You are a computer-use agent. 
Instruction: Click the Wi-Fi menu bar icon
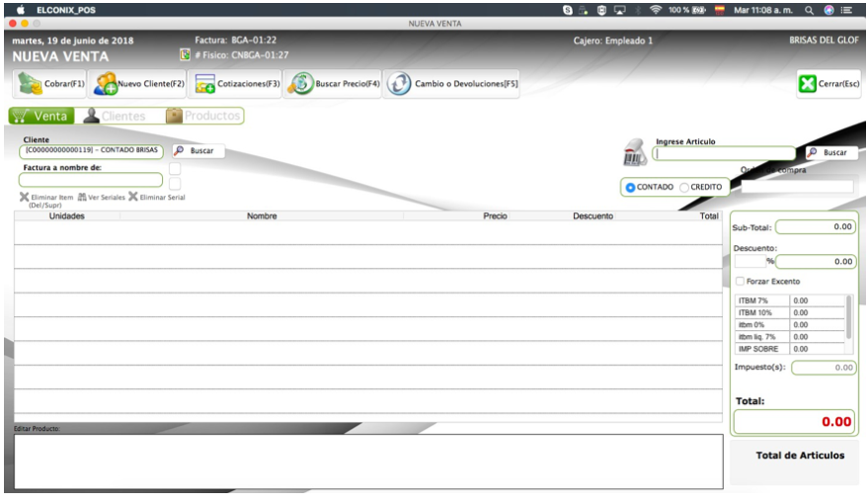click(x=656, y=10)
